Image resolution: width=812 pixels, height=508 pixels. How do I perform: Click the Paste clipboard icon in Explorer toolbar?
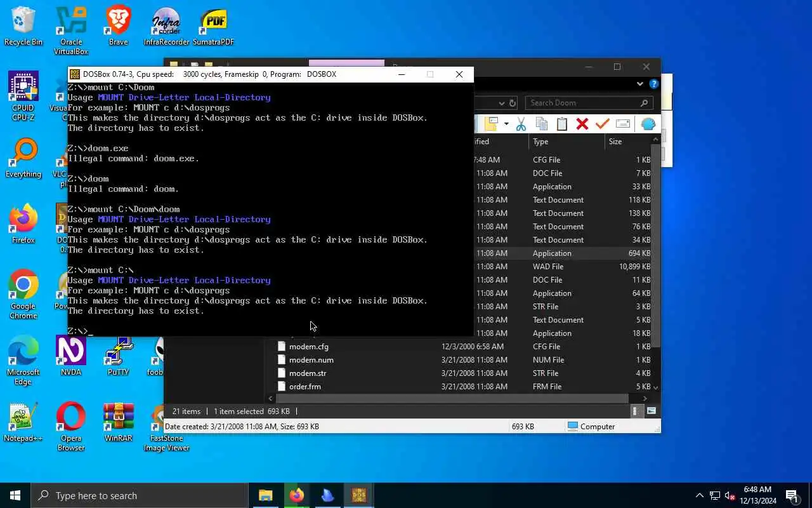click(561, 124)
